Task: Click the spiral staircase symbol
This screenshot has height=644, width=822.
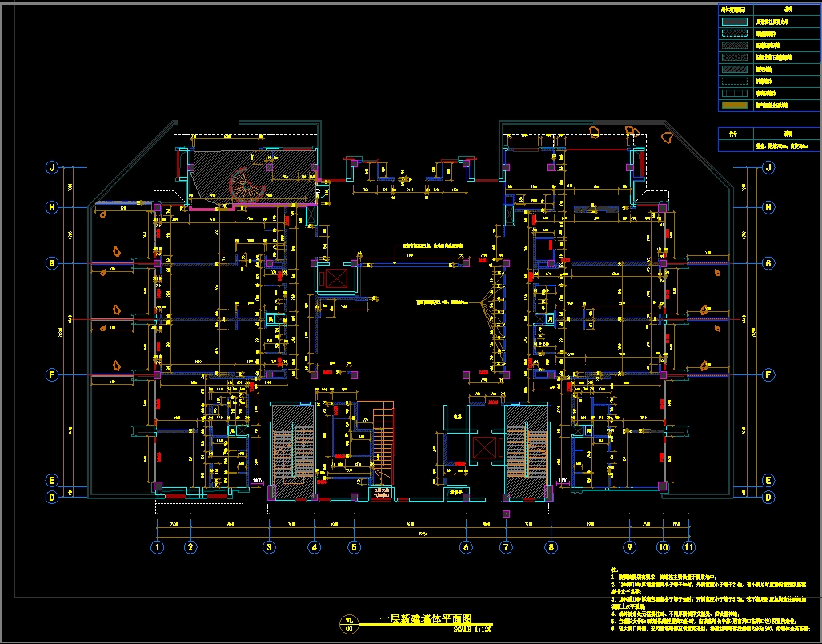Action: click(246, 186)
